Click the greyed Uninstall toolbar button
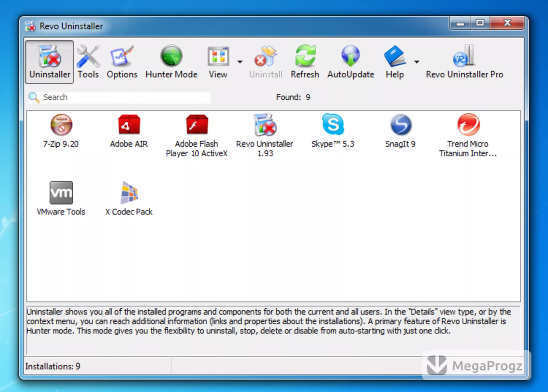548x392 pixels. click(266, 62)
